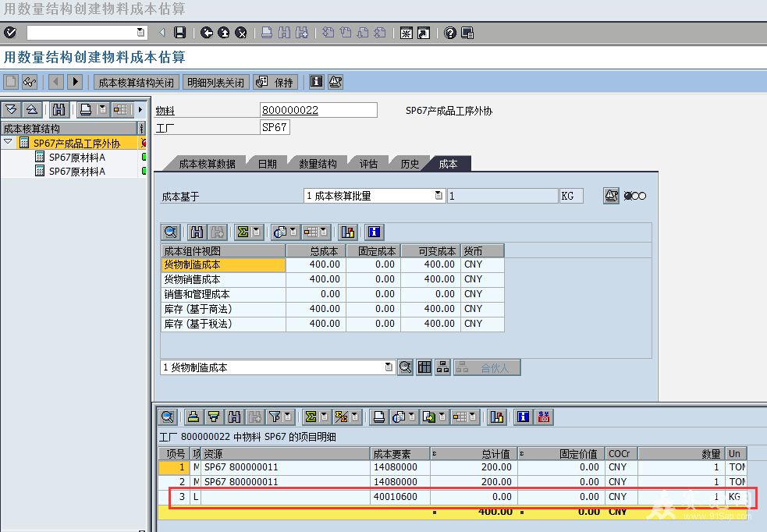Click 成本要素 column header

(400, 454)
